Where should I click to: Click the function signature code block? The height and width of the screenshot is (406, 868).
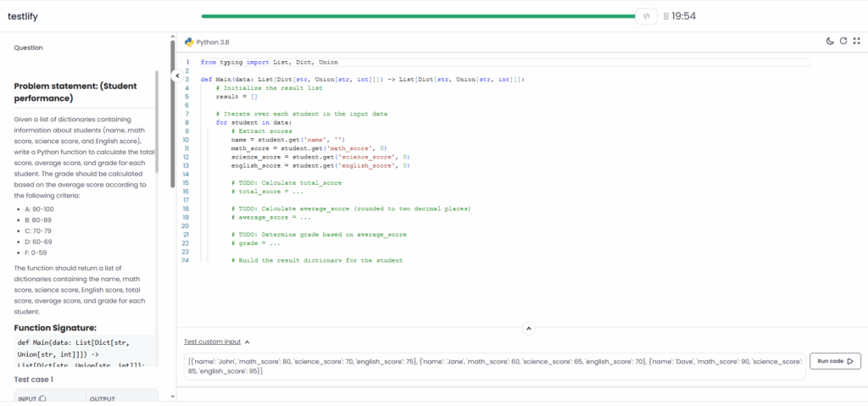click(85, 351)
